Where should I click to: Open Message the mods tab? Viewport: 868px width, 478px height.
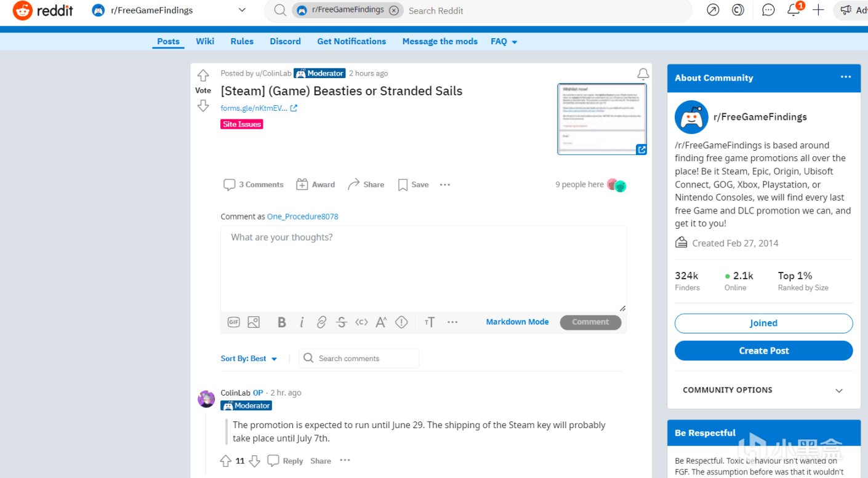click(x=440, y=41)
